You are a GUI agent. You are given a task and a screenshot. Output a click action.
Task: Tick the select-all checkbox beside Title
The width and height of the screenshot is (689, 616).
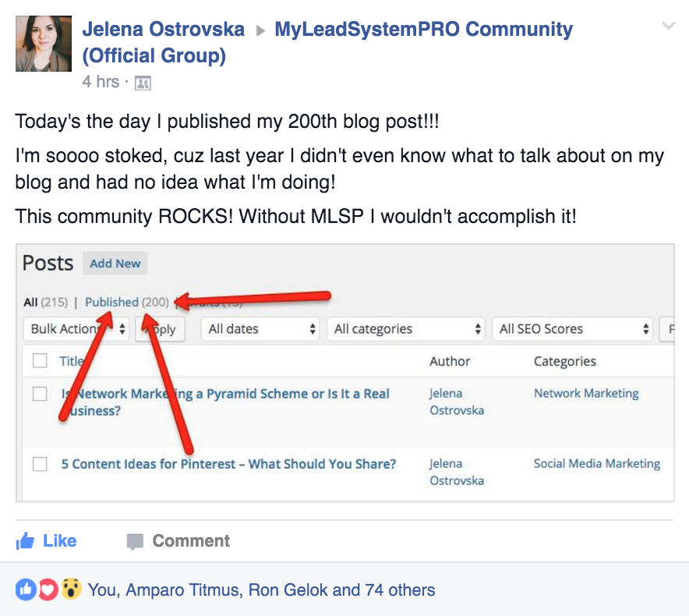pos(40,360)
